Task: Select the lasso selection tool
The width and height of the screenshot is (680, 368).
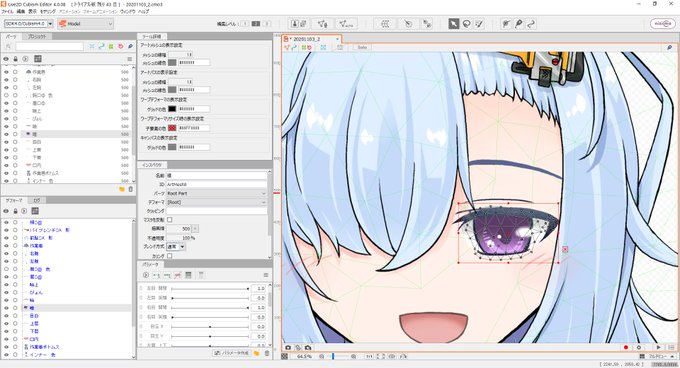Action: click(467, 24)
